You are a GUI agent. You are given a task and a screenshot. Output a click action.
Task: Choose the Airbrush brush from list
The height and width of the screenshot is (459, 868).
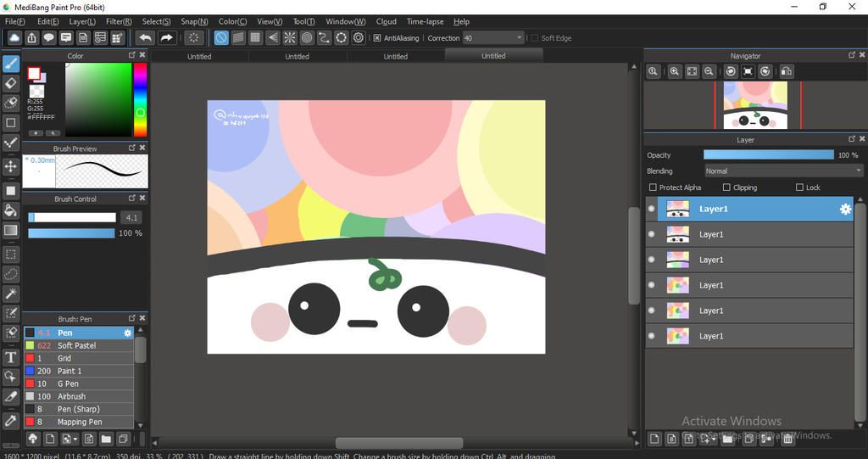(x=71, y=396)
